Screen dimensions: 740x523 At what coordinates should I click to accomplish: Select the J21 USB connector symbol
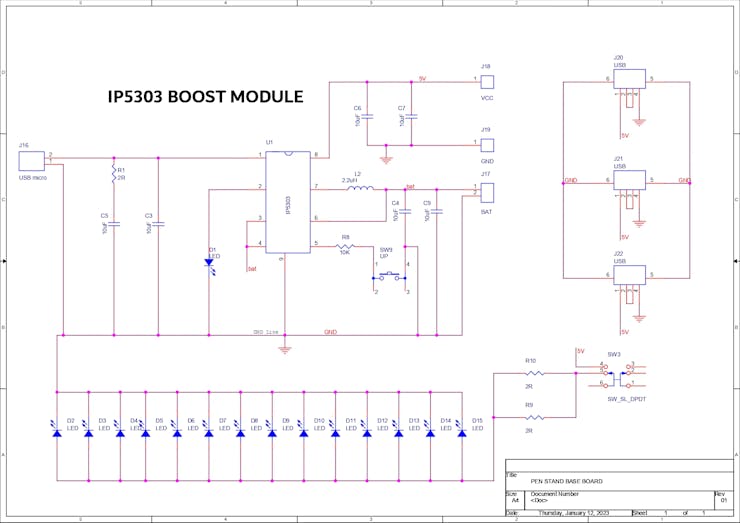point(630,180)
